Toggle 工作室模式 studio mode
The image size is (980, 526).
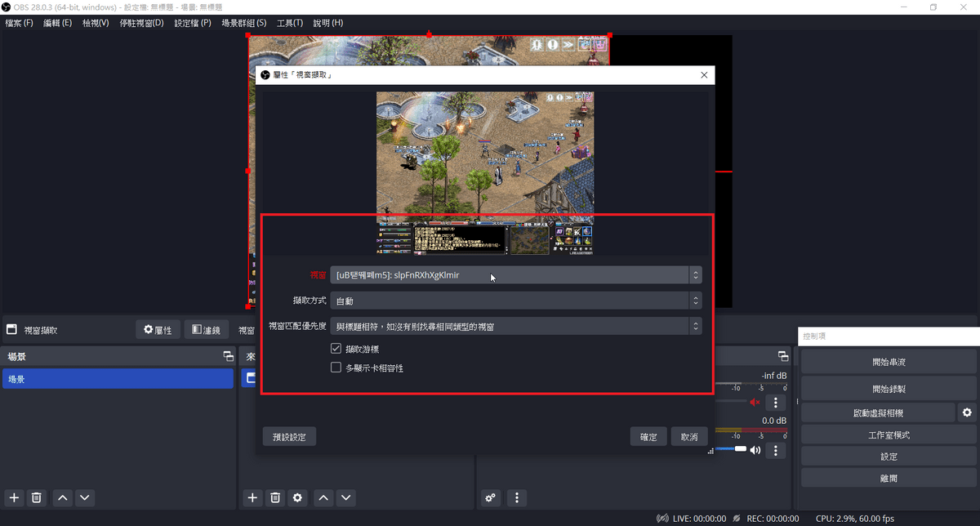pyautogui.click(x=889, y=435)
